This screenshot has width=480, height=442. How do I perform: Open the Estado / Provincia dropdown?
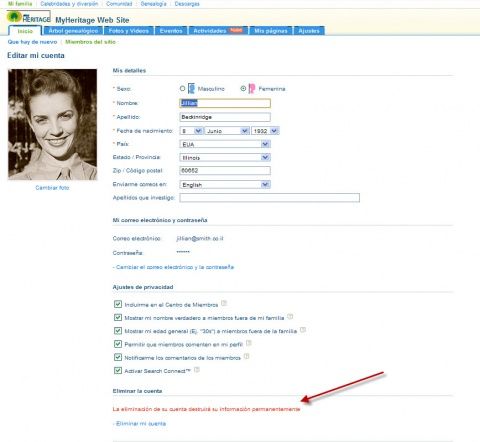coord(225,157)
